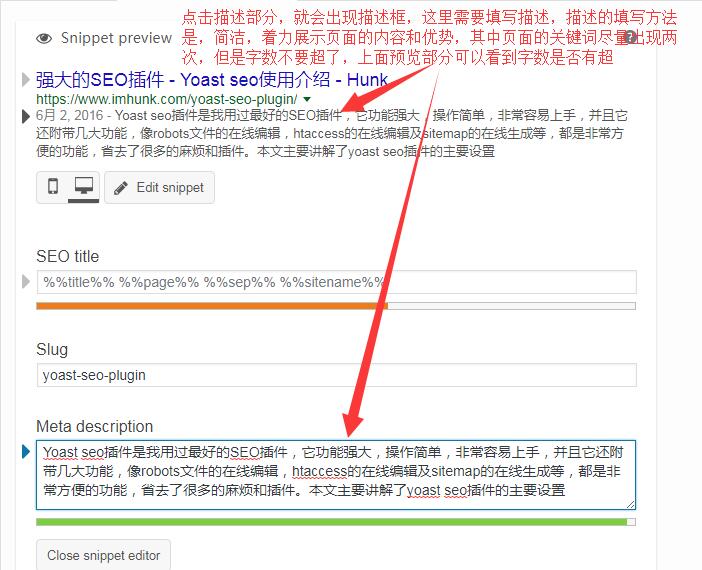Click Close snippet editor button

tap(103, 555)
